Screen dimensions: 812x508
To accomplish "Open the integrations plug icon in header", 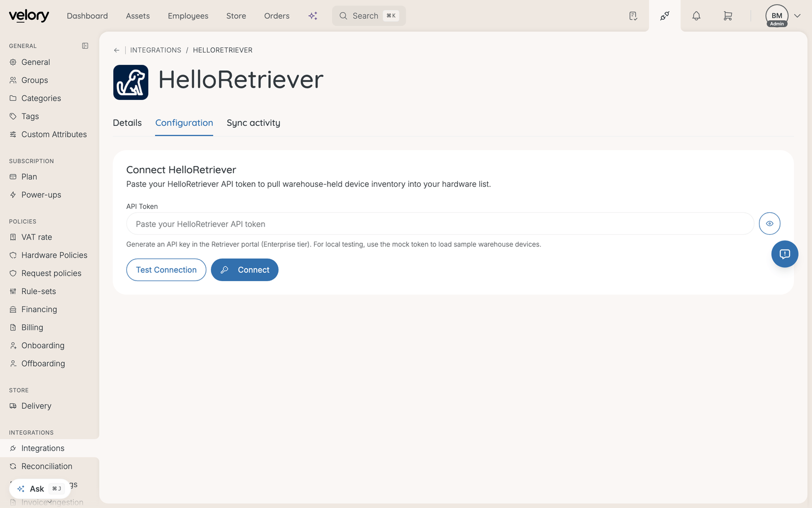I will (665, 16).
